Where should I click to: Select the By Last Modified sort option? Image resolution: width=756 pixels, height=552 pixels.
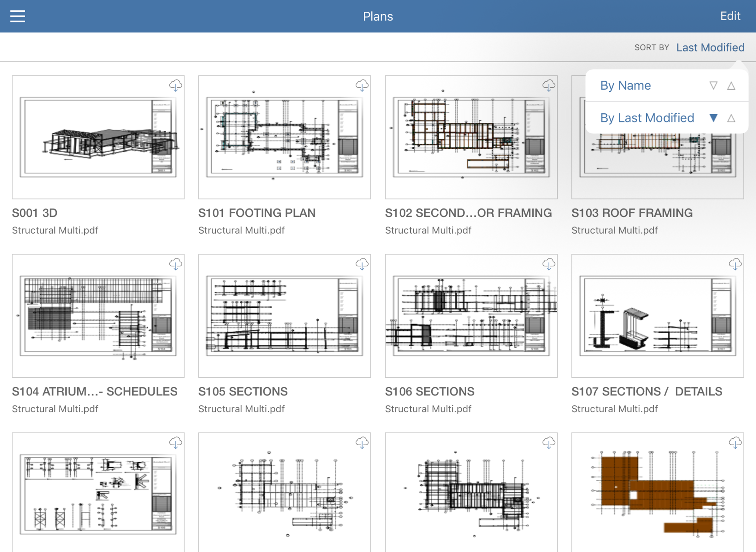point(647,118)
